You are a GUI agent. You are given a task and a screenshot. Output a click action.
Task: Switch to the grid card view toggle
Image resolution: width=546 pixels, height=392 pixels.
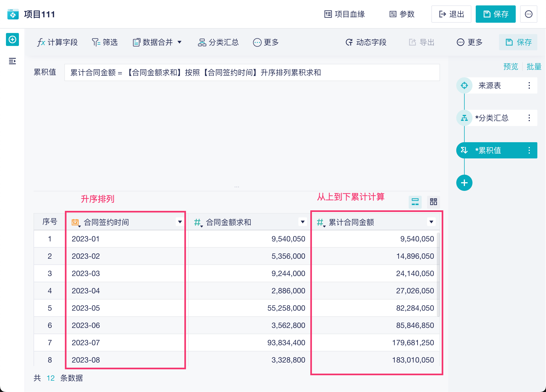tap(433, 202)
